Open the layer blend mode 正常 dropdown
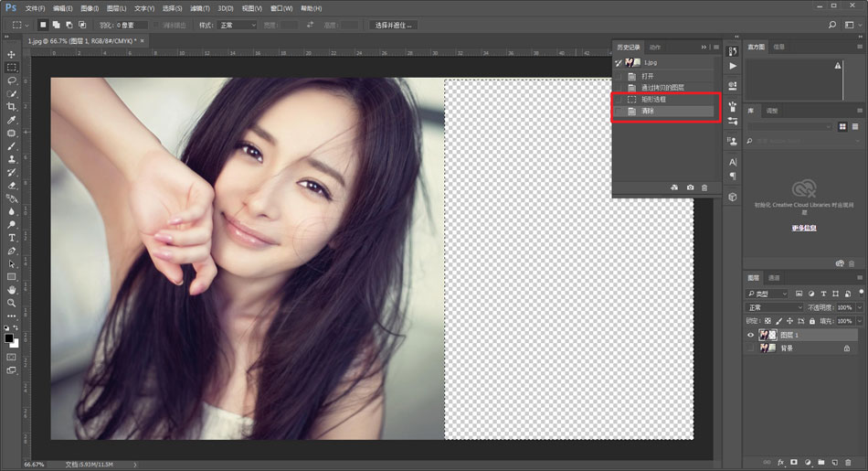 774,307
